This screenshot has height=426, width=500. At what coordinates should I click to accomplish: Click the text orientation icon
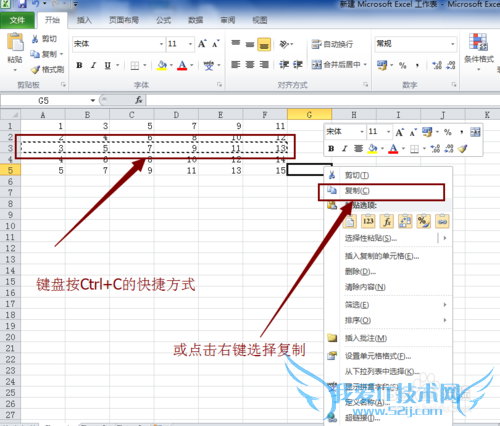pyautogui.click(x=285, y=44)
